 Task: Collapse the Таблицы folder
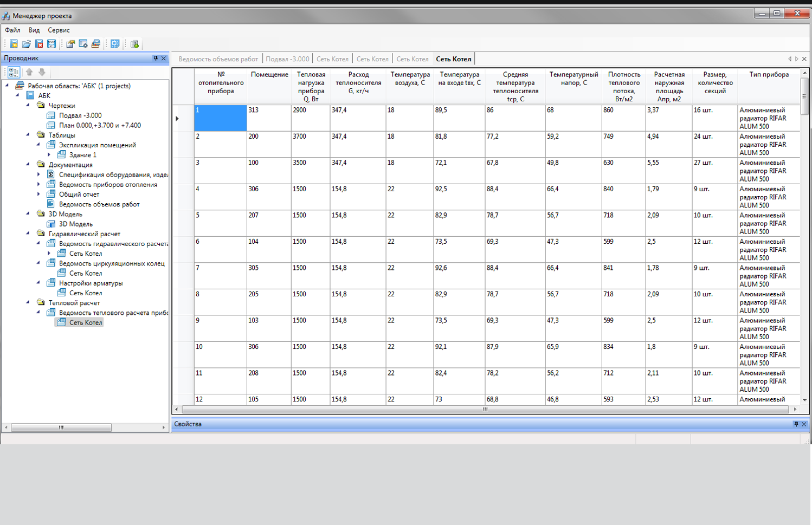tap(28, 134)
